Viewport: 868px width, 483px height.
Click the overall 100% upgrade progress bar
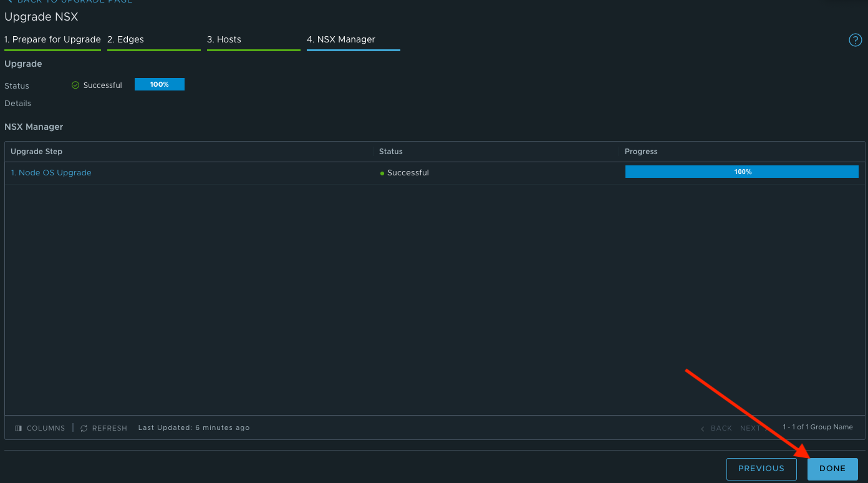[160, 84]
